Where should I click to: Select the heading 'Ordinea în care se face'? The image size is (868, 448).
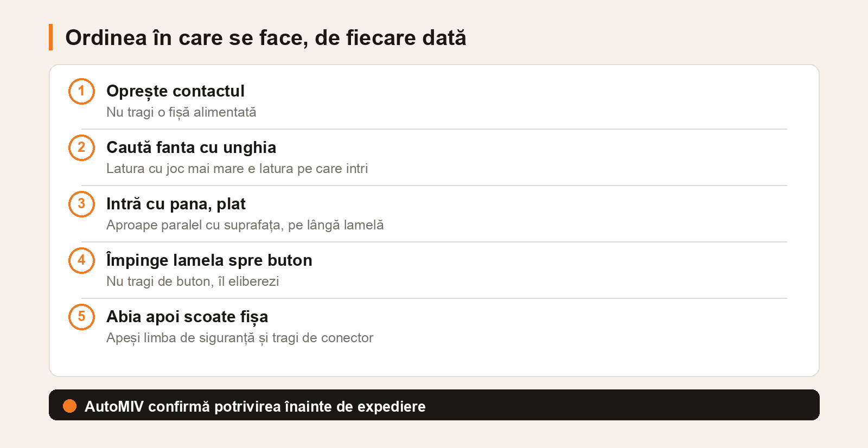click(266, 37)
